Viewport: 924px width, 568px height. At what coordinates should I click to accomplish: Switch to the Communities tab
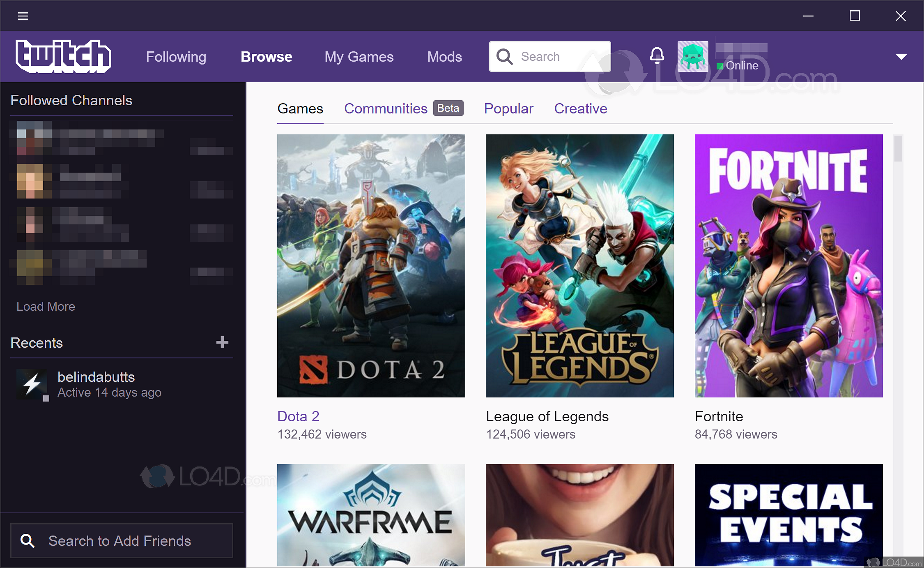tap(386, 109)
